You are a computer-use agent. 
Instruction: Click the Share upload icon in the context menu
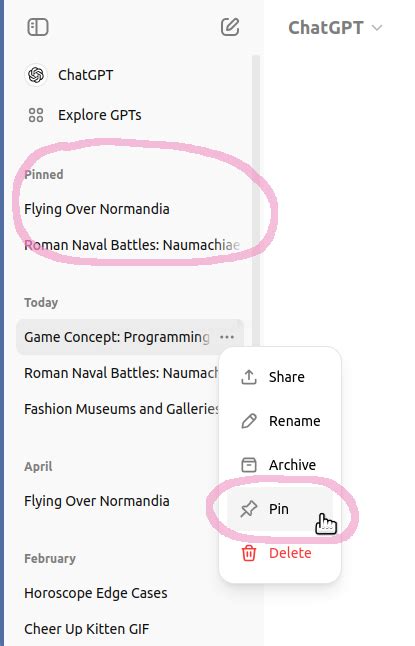(x=249, y=377)
